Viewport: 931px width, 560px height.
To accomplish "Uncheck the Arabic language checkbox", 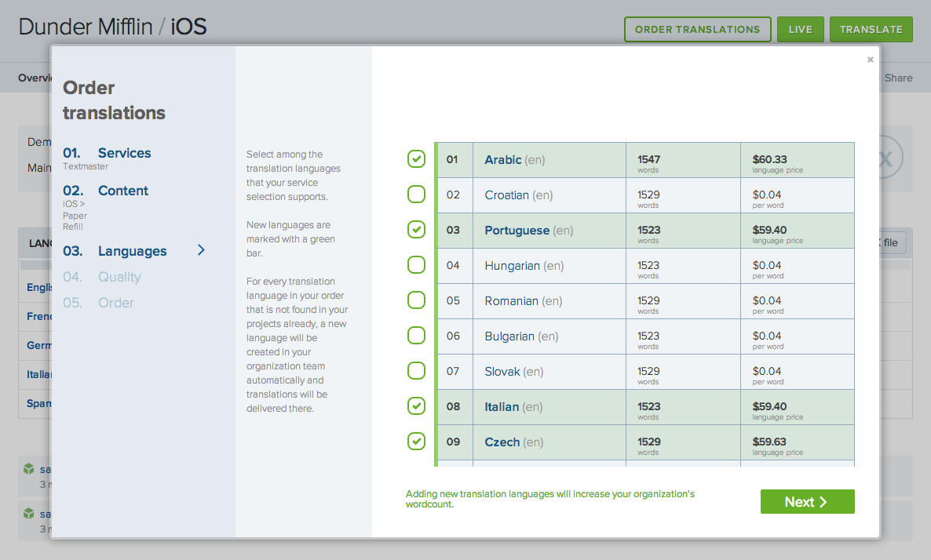I will coord(416,159).
